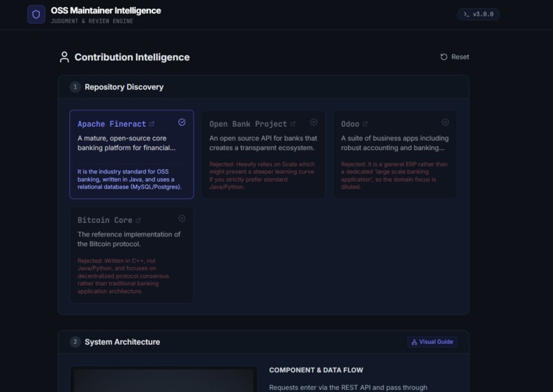This screenshot has width=553, height=392.
Task: Open Bitcoin Core external link icon
Action: coord(139,220)
